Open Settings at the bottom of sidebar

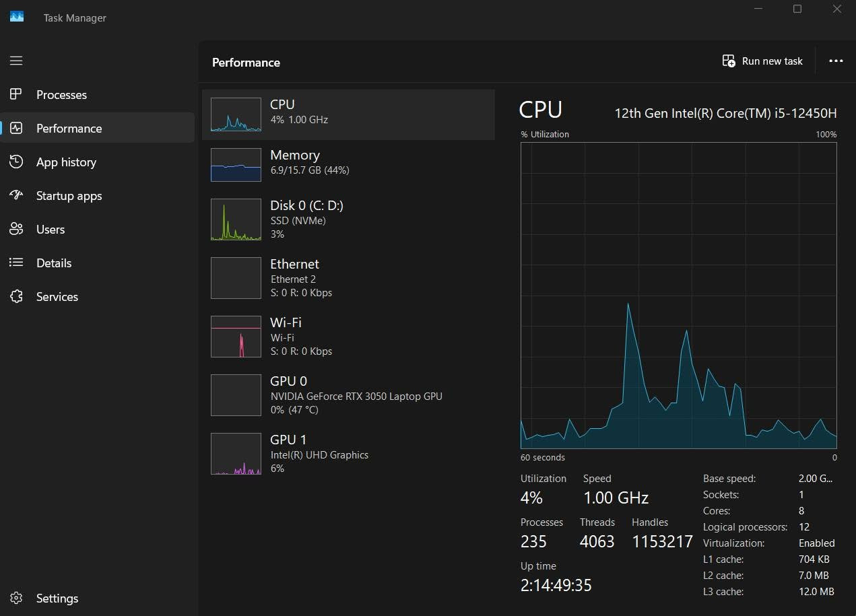coord(98,598)
